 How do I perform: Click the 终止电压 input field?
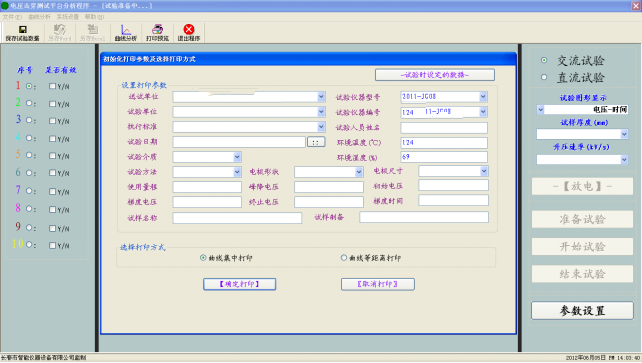pos(329,202)
